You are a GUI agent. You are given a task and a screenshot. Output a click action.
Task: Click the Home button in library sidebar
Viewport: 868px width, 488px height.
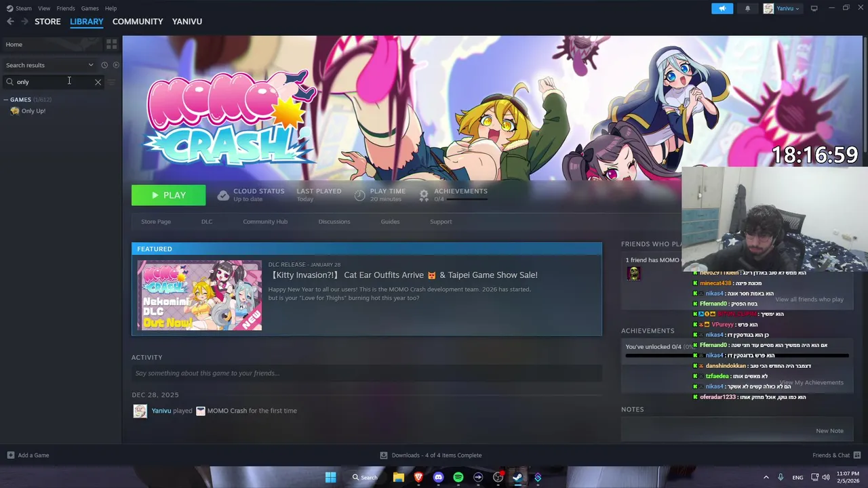[x=51, y=44]
